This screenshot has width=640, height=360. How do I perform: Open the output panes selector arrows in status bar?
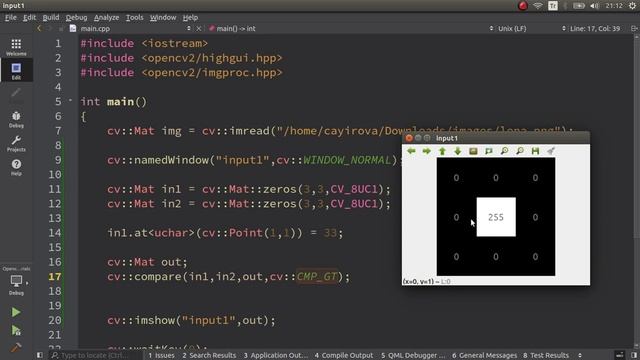[580, 355]
